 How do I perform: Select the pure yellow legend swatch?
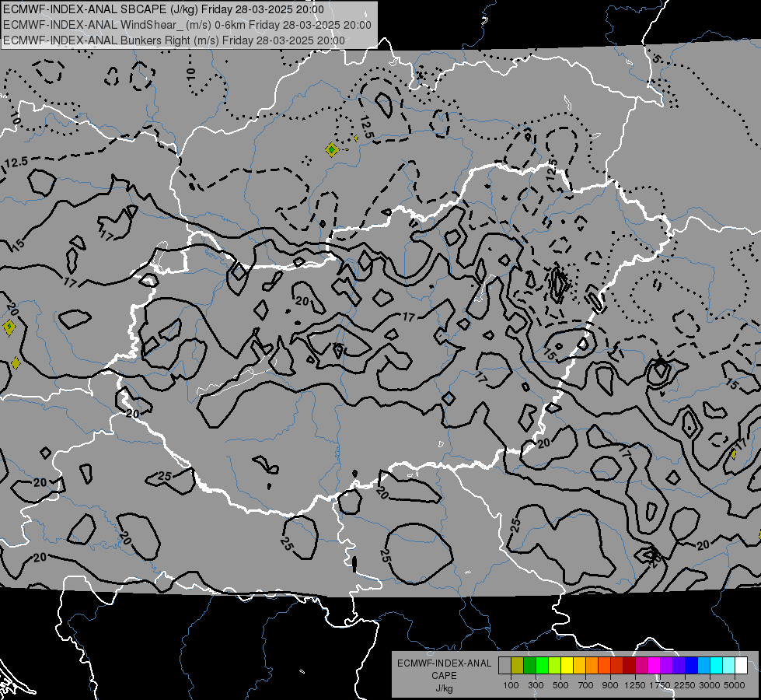(567, 665)
